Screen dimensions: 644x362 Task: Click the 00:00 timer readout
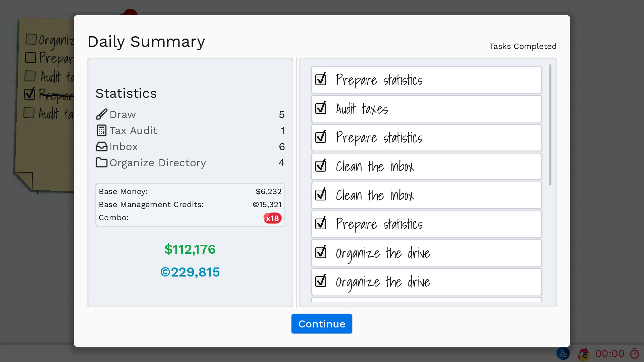tap(610, 354)
